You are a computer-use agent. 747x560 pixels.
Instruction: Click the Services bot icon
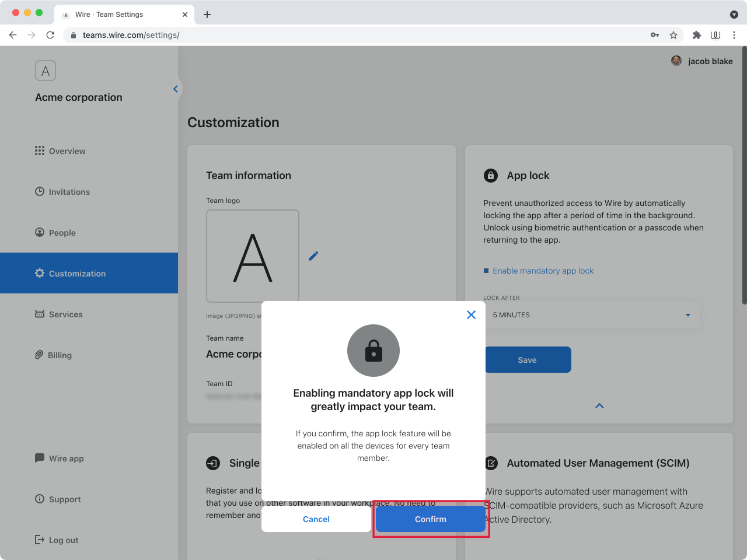click(x=40, y=314)
